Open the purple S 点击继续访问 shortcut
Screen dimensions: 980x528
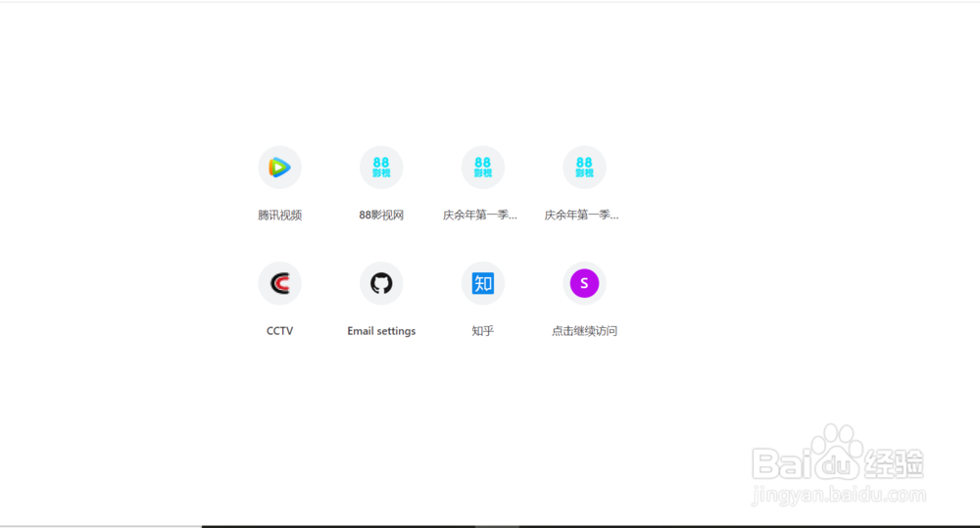pos(584,283)
